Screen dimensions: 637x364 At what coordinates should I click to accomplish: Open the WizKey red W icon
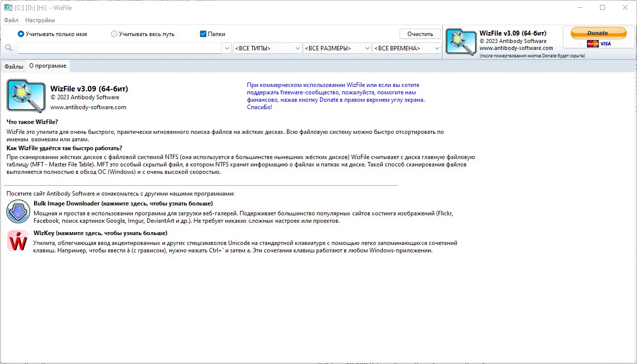[18, 241]
